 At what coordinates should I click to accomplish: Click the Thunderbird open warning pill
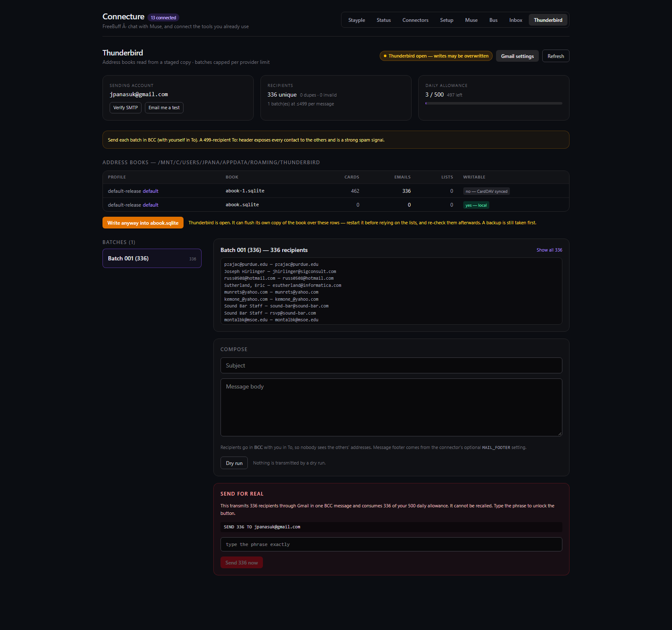(436, 56)
